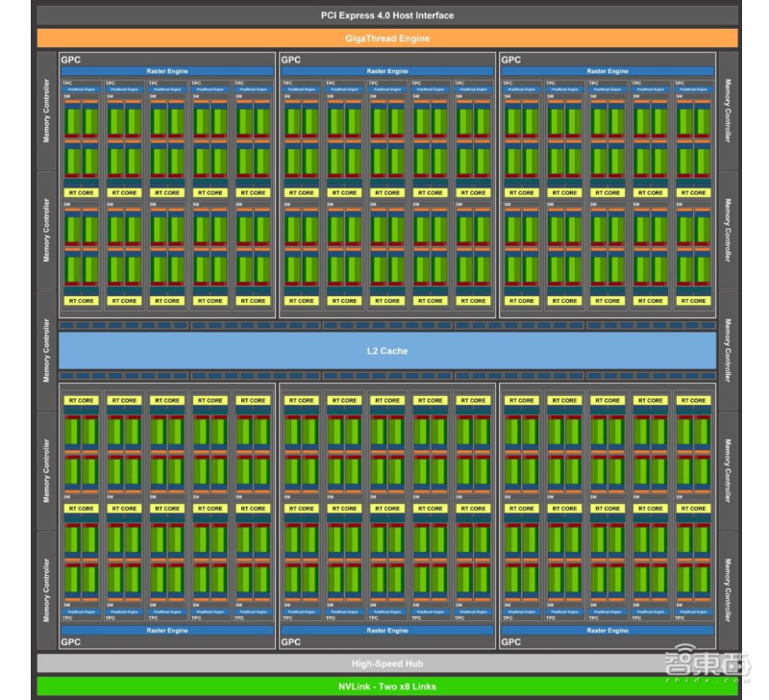Click the topmost Memory Controller on the left edge

click(x=46, y=111)
